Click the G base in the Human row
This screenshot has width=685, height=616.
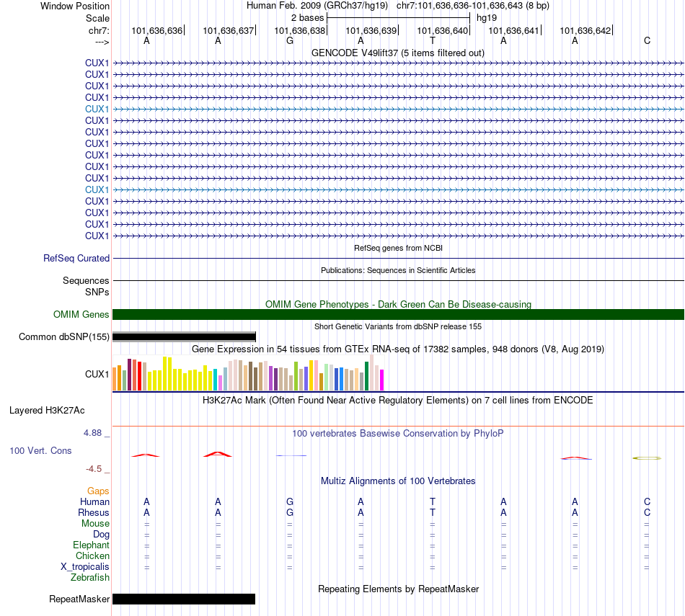pos(290,501)
